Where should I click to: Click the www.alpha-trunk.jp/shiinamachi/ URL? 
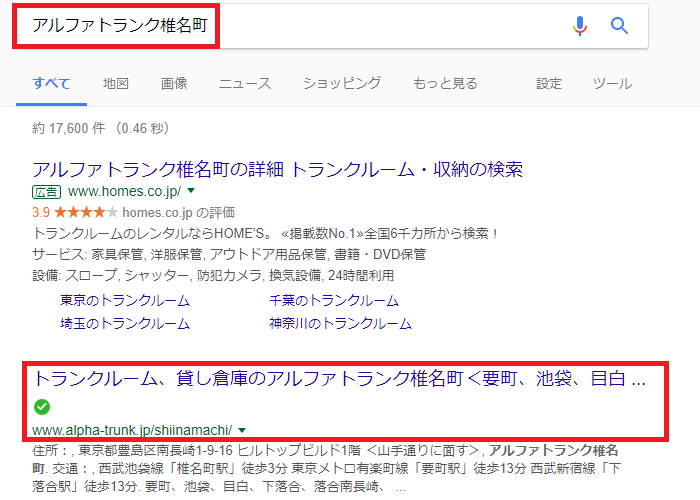(x=132, y=430)
